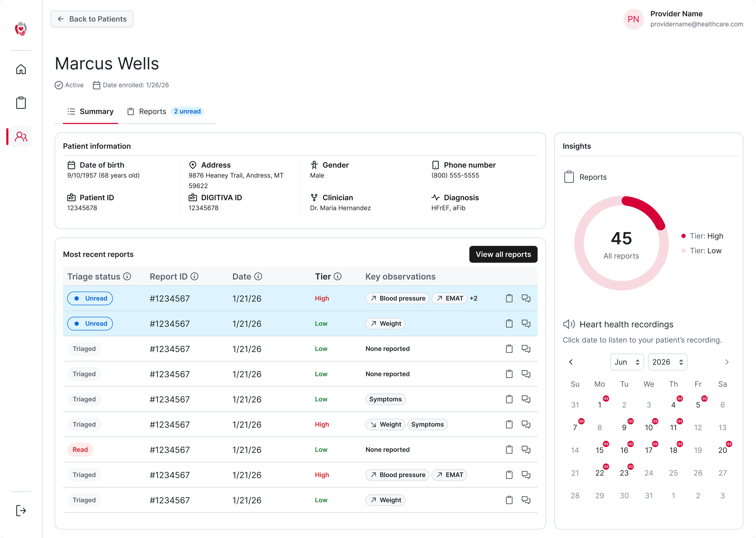This screenshot has height=538, width=756.
Task: Open the clipboard reports icon in sidebar
Action: [21, 103]
